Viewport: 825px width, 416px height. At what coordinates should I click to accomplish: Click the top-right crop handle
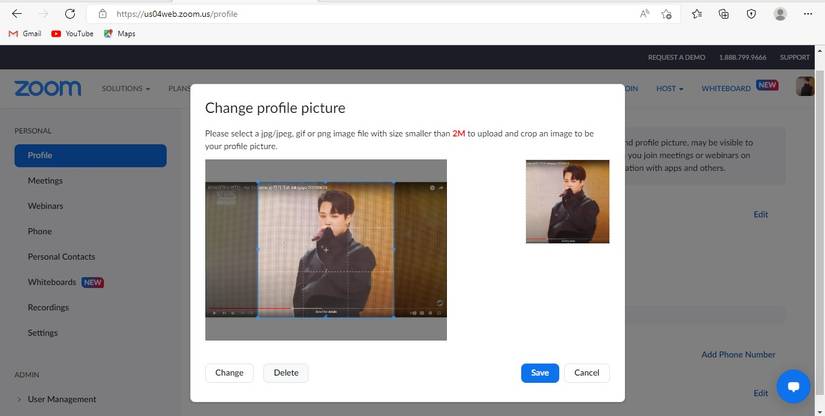tap(394, 182)
